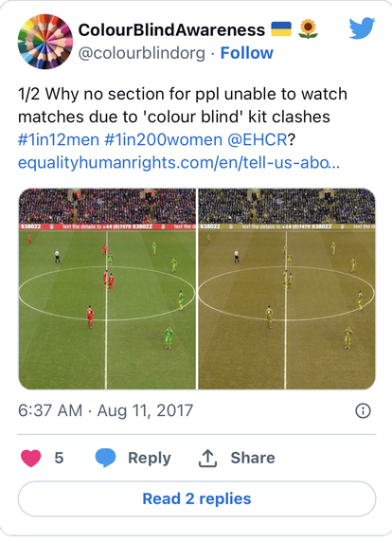Open the normal-colour football pitch image

[107, 289]
